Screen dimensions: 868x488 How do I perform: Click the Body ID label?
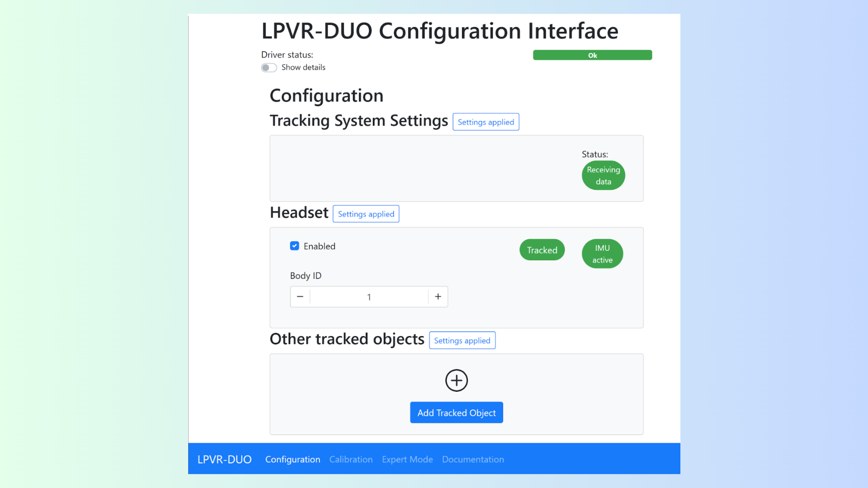pyautogui.click(x=306, y=276)
